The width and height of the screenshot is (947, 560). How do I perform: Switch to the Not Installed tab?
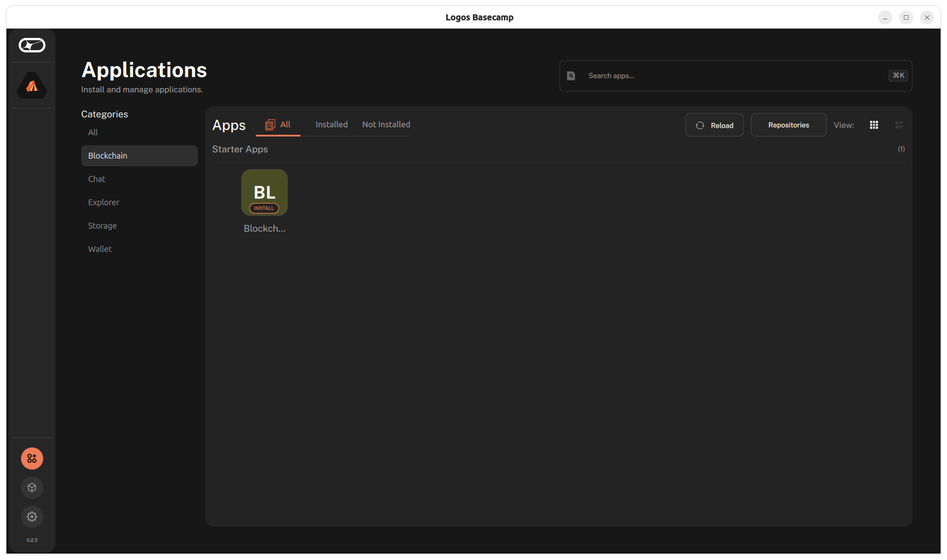tap(386, 125)
